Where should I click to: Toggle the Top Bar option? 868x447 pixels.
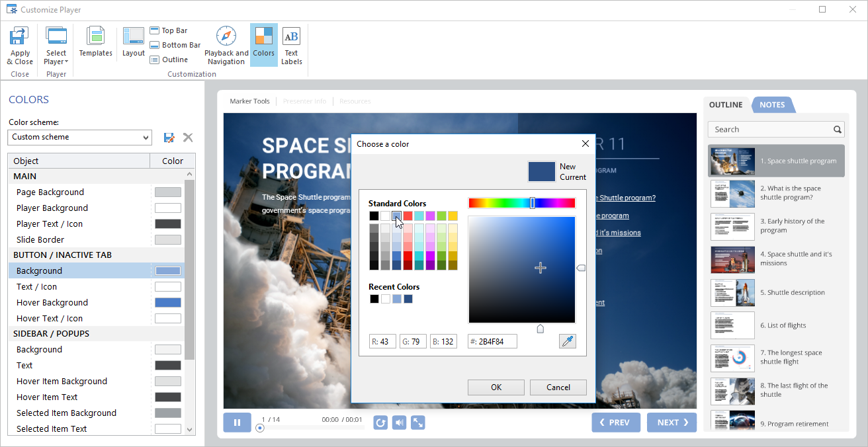coord(169,30)
